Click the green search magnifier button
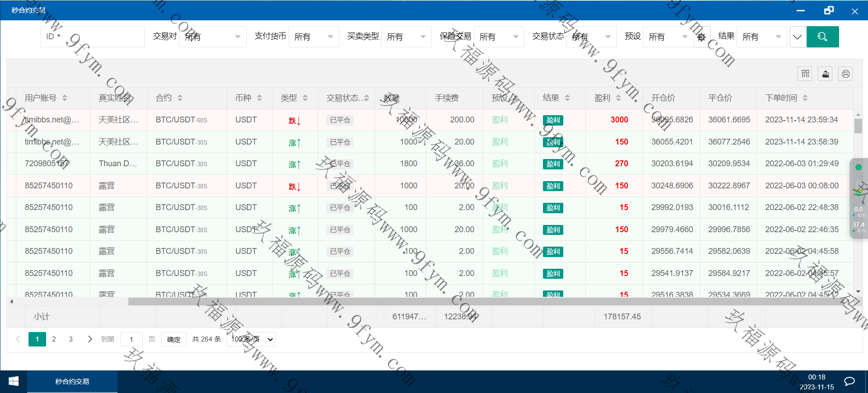Viewport: 868px width, 393px height. [x=822, y=37]
